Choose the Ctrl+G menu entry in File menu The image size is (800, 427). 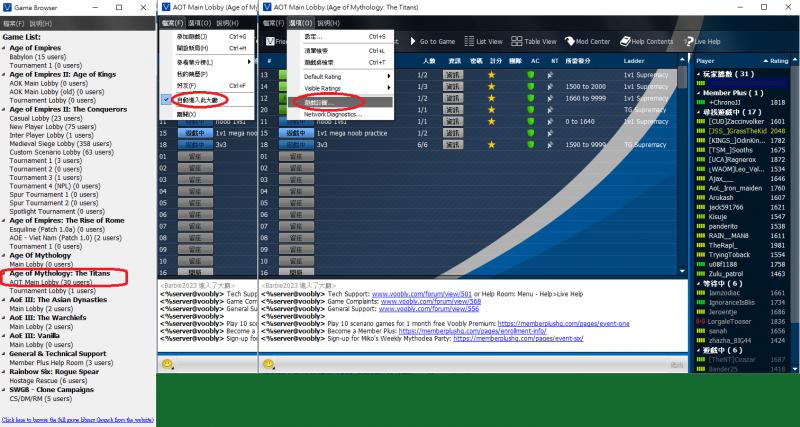(x=207, y=37)
